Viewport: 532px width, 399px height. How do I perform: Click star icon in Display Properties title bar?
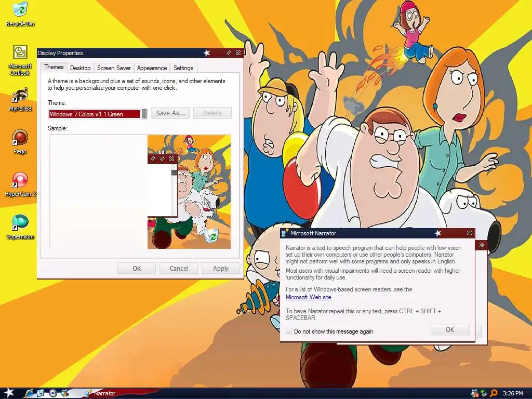click(x=207, y=52)
